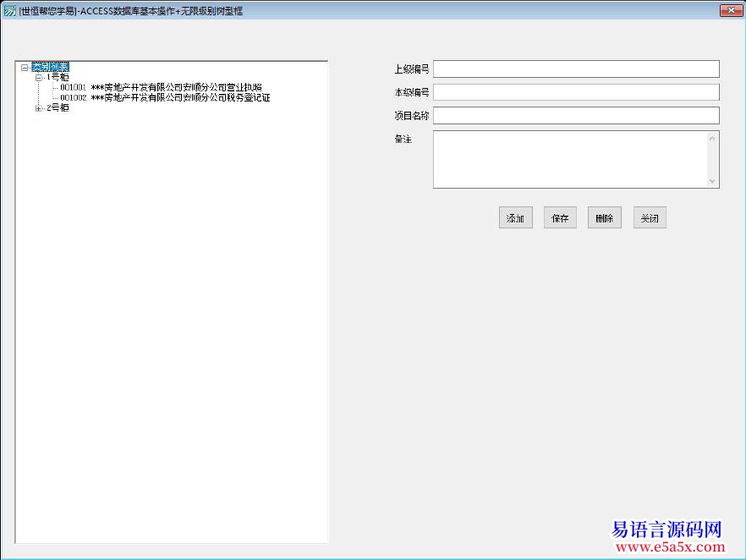This screenshot has height=560, width=746.
Task: Click the 项目名称 input field
Action: click(x=575, y=115)
